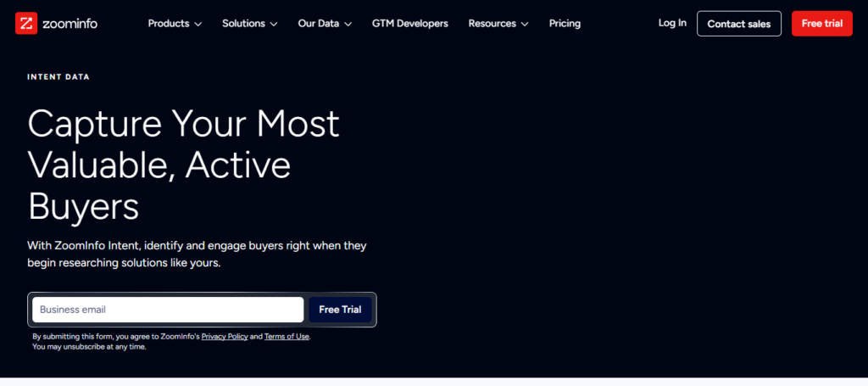Navigate to Pricing page

click(565, 23)
